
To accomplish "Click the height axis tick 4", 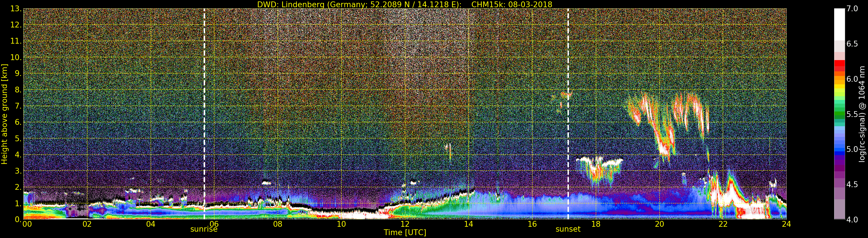I will pos(18,155).
